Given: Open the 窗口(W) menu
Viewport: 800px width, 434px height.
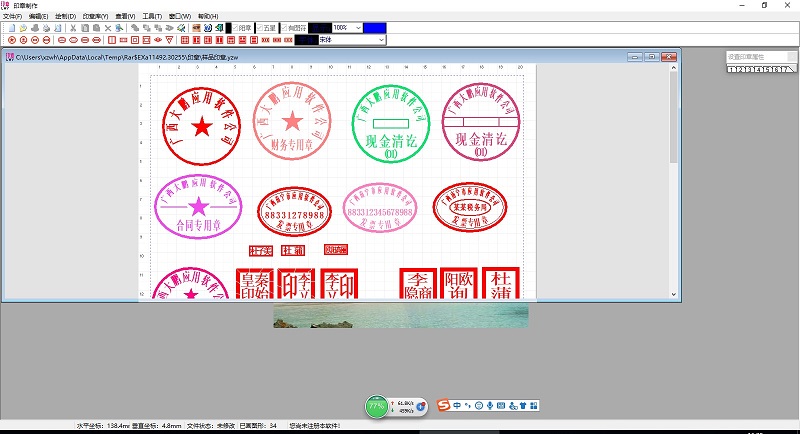Looking at the screenshot, I should [180, 16].
